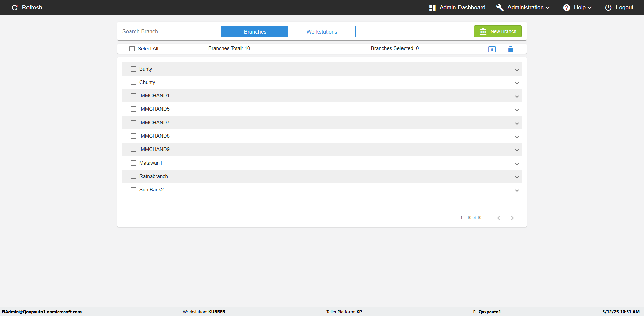Click the Teller Platform: XP status text
The height and width of the screenshot is (316, 644).
pos(344,312)
